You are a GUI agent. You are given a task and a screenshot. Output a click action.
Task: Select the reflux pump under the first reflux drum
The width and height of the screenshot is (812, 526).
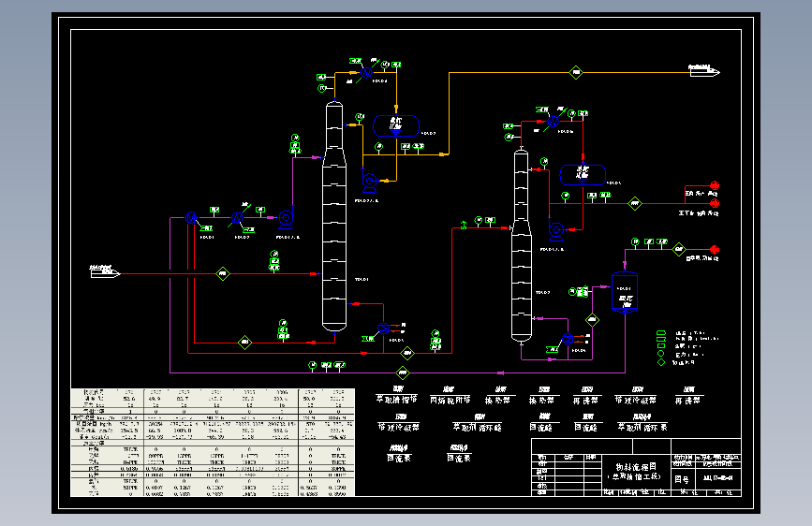tap(370, 183)
